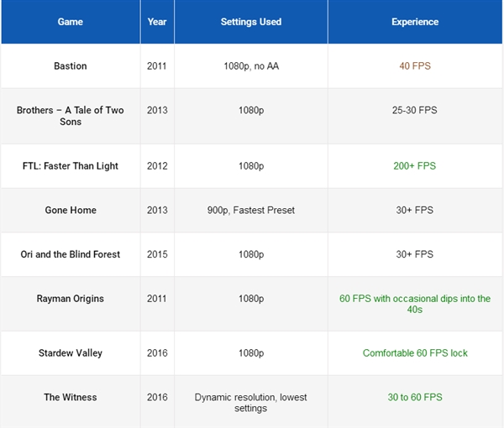This screenshot has height=428, width=504.
Task: Select the "30 to 60 FPS" text
Action: 415,397
